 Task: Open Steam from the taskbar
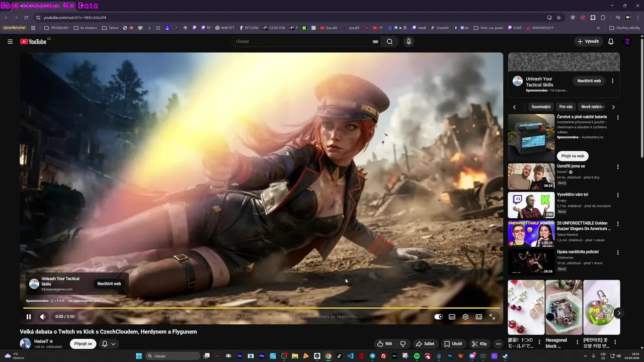[505, 356]
